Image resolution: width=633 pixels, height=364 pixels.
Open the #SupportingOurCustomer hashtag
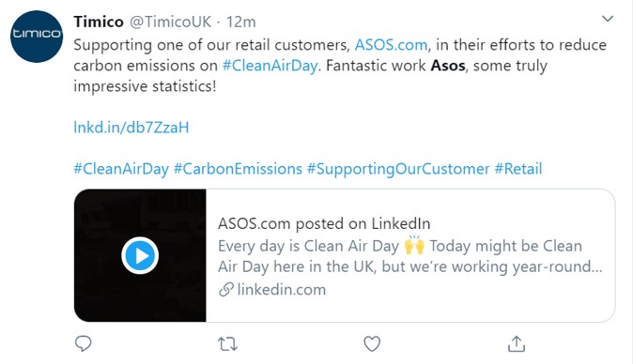398,169
